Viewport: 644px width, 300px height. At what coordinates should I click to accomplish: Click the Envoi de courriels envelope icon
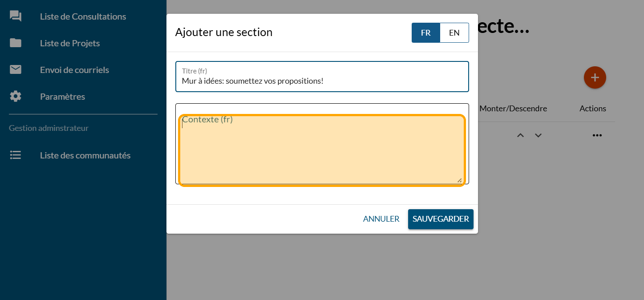coord(16,70)
